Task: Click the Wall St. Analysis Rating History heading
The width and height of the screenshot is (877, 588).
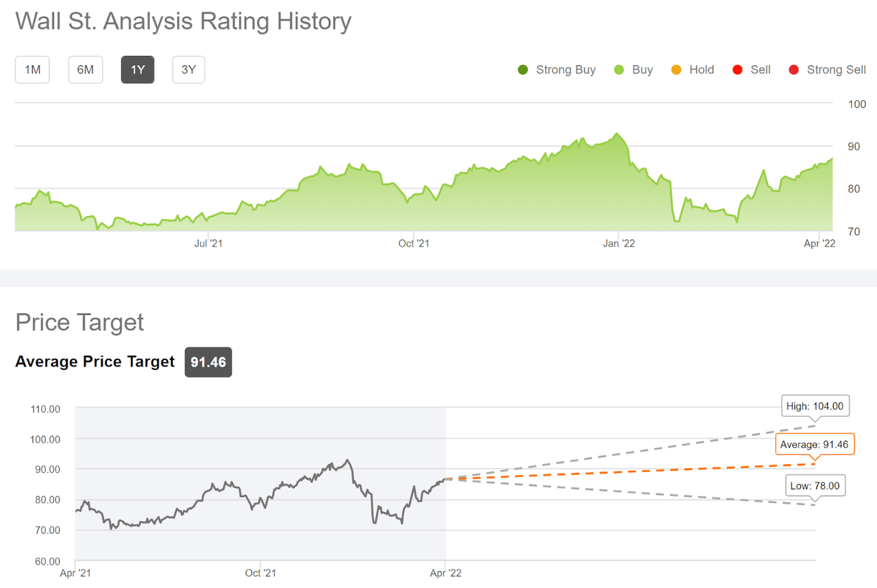Action: (183, 21)
